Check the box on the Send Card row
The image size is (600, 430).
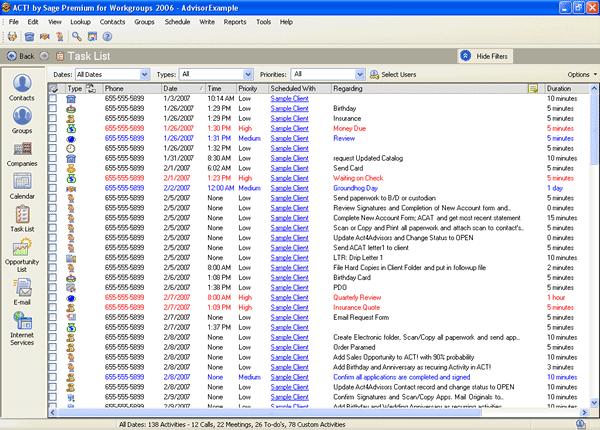coord(53,168)
